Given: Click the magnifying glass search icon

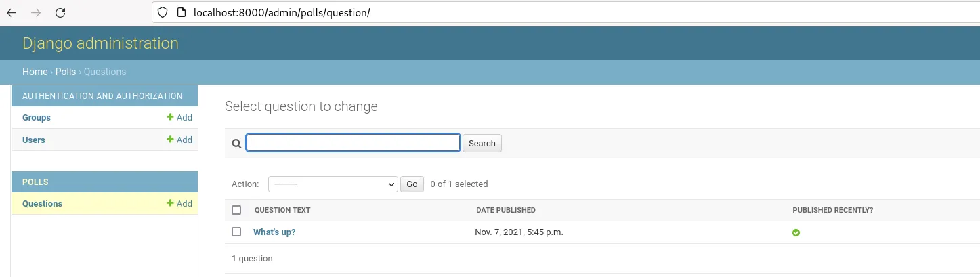Looking at the screenshot, I should point(236,143).
